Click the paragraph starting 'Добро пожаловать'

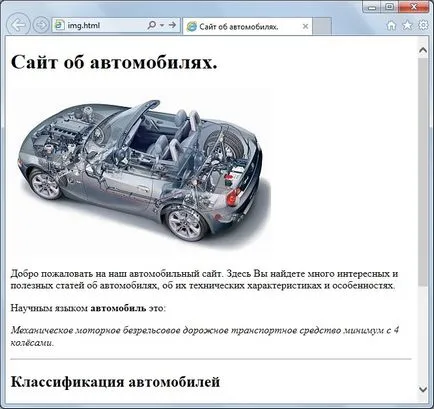tap(204, 280)
